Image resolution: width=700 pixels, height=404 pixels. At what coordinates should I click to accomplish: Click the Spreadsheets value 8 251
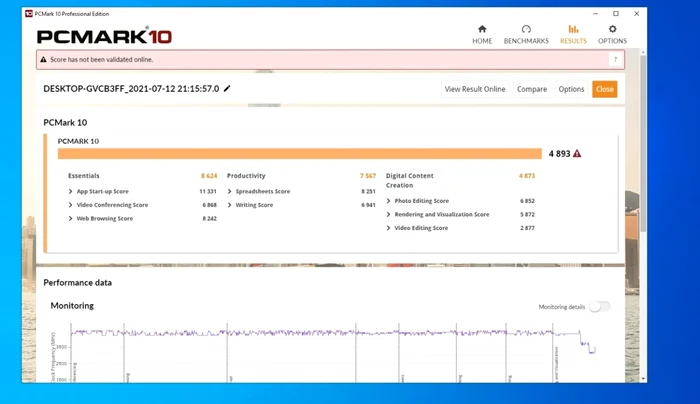[x=368, y=191]
